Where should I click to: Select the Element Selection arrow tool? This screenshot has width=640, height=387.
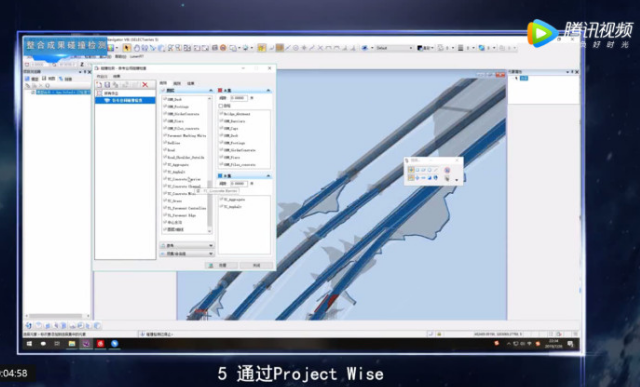pos(127,48)
